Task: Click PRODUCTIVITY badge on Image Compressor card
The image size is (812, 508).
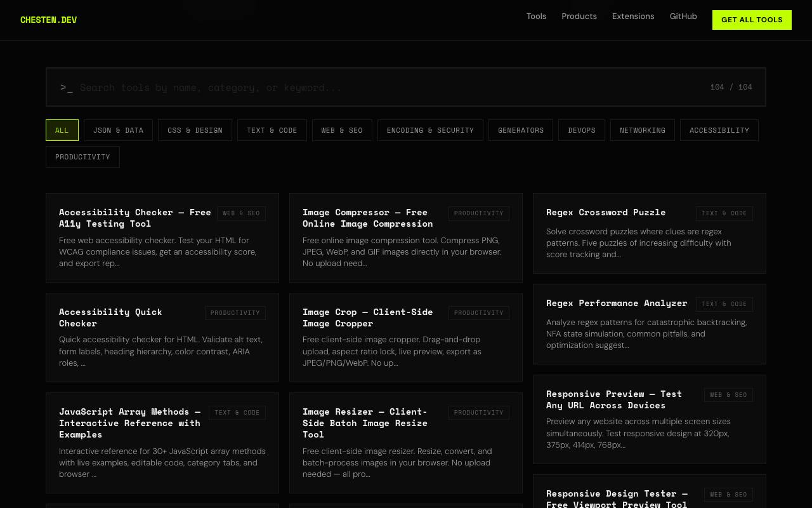Action: (x=479, y=213)
